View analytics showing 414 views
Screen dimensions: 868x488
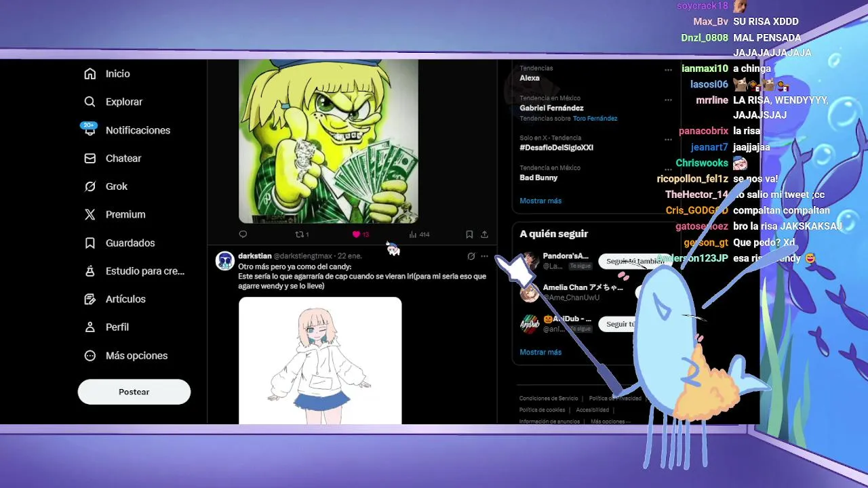tap(419, 235)
